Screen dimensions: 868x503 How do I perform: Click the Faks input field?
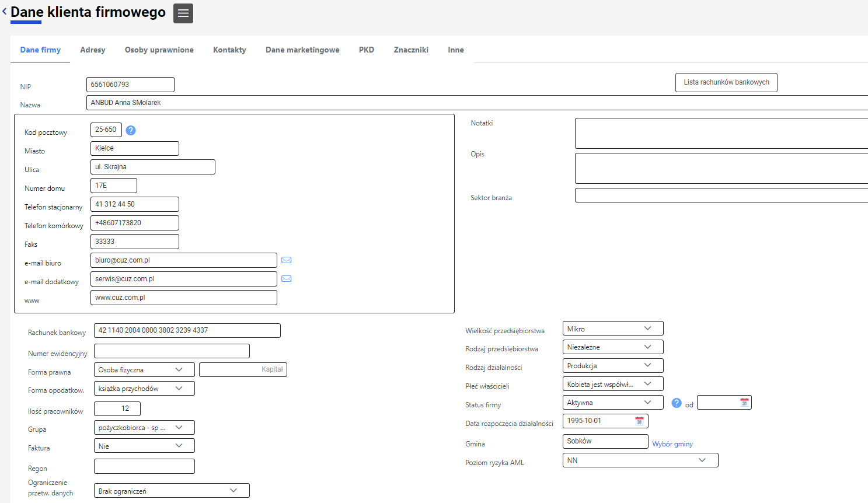pos(135,242)
